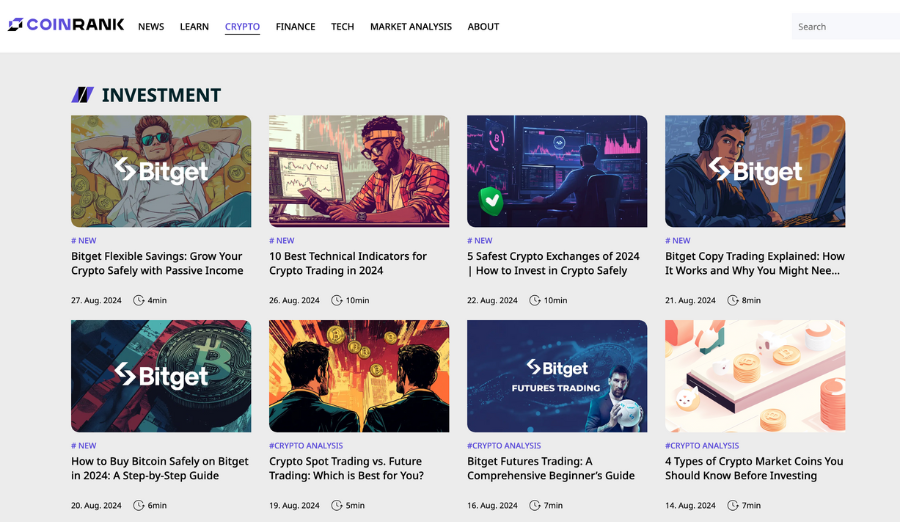
Task: Open 4 Types of Crypto Market Coins title
Action: click(754, 469)
